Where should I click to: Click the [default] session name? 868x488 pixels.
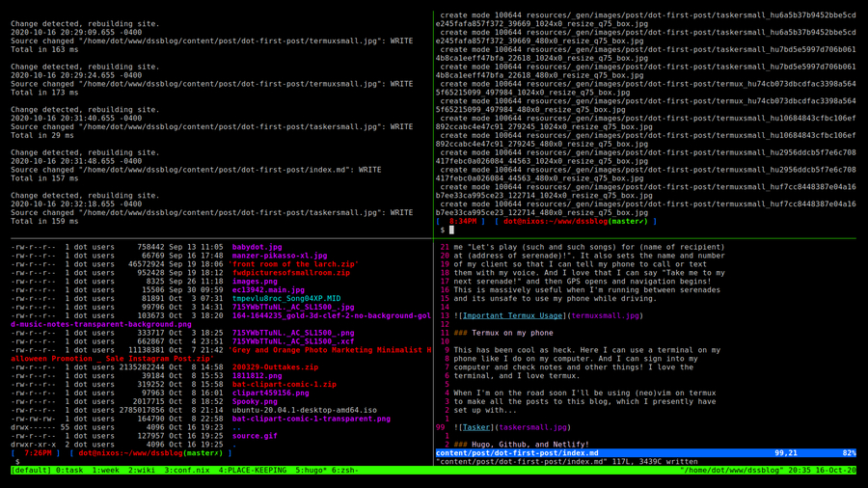(31, 471)
